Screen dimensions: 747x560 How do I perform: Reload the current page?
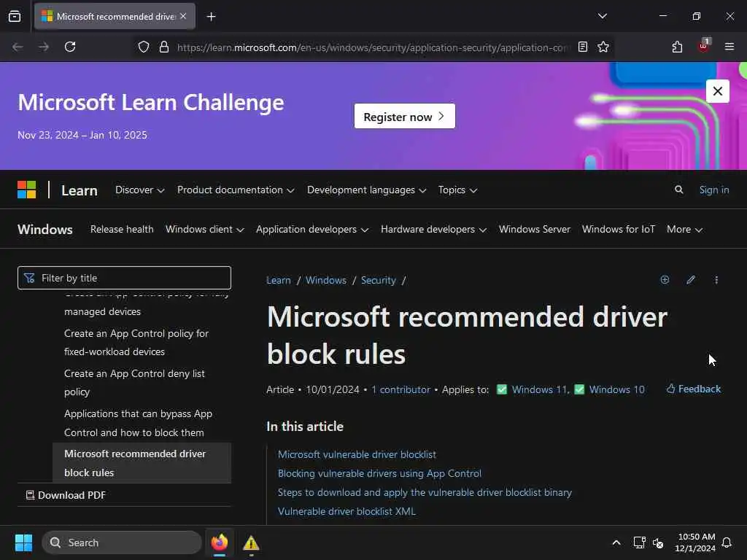pos(70,47)
